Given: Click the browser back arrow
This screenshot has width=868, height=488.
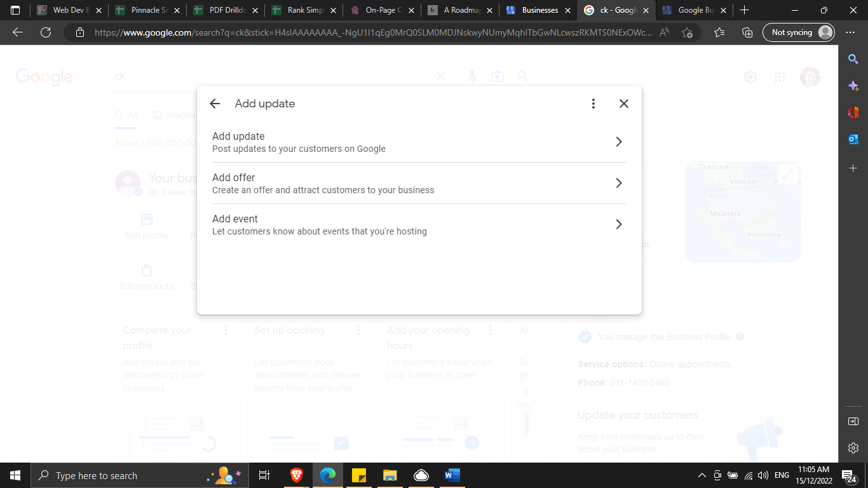Looking at the screenshot, I should point(18,32).
